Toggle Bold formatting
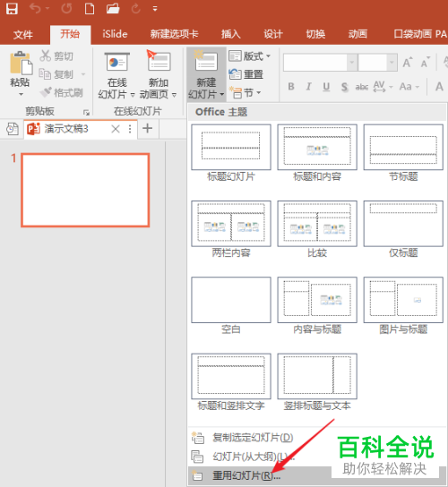 291,87
